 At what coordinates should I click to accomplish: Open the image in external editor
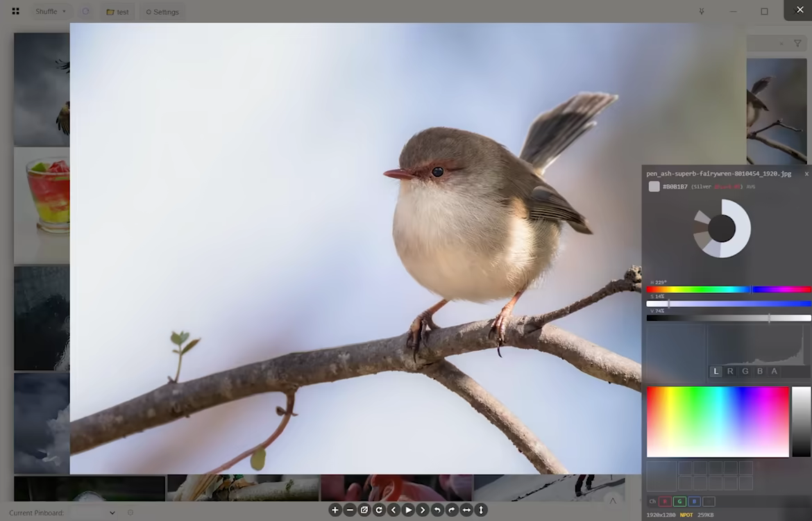tap(364, 510)
